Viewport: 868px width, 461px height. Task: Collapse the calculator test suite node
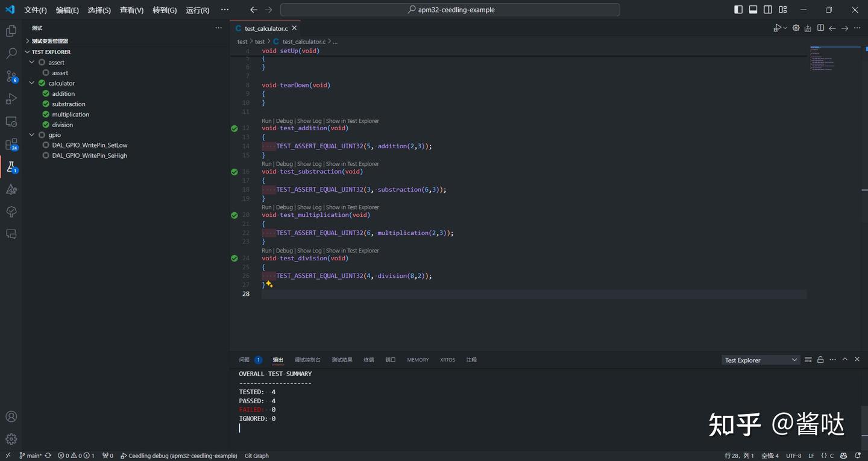pos(32,83)
